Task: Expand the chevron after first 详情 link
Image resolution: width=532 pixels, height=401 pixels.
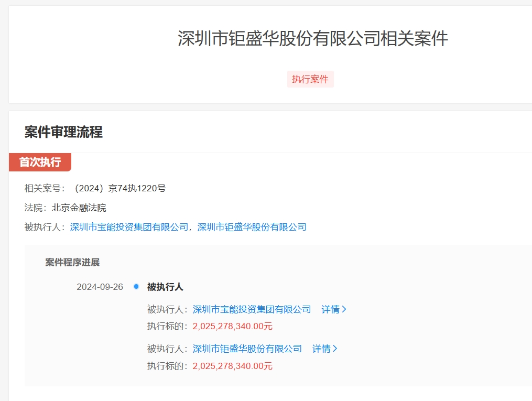Action: 345,309
